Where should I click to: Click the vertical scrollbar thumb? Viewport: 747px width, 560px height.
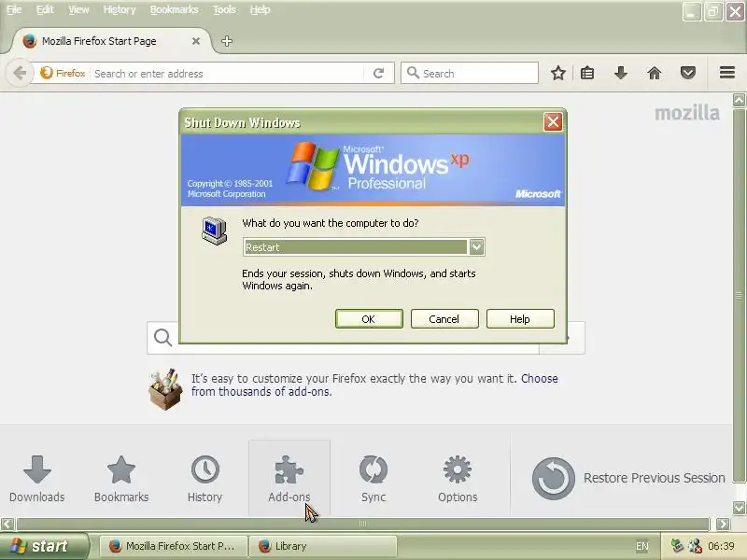pyautogui.click(x=739, y=295)
